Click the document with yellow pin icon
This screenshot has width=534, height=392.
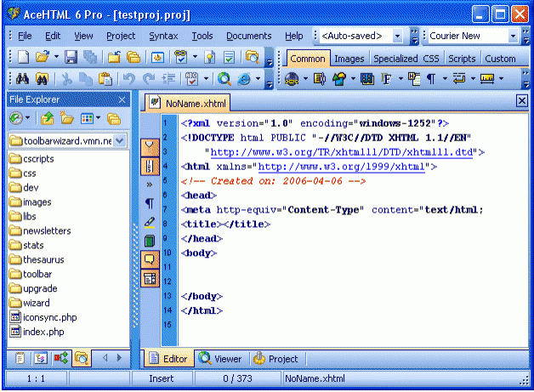pyautogui.click(x=210, y=57)
